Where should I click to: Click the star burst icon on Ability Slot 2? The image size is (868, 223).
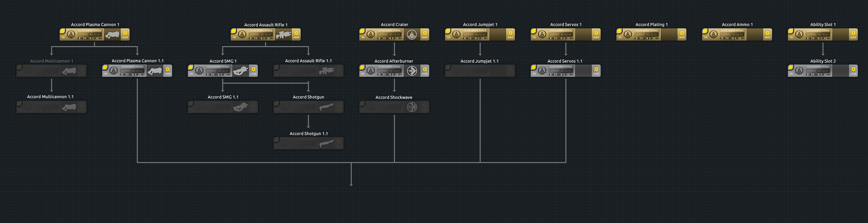853,70
